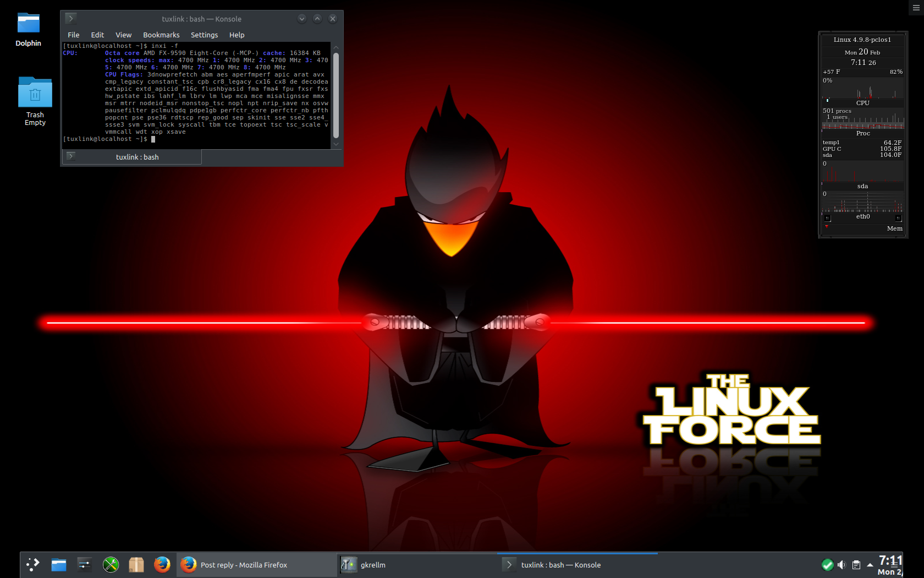Viewport: 924px width, 578px height.
Task: Open the Settings menu in Konsole
Action: (x=204, y=35)
